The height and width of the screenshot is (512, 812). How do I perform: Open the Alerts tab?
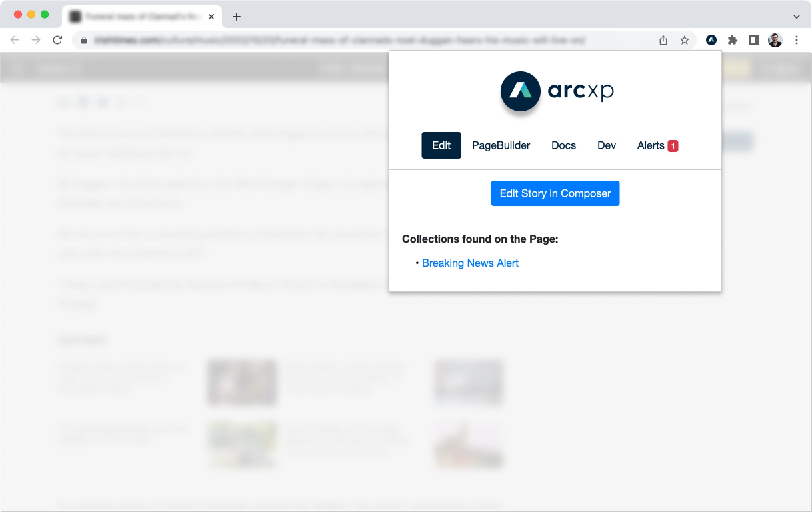click(657, 145)
